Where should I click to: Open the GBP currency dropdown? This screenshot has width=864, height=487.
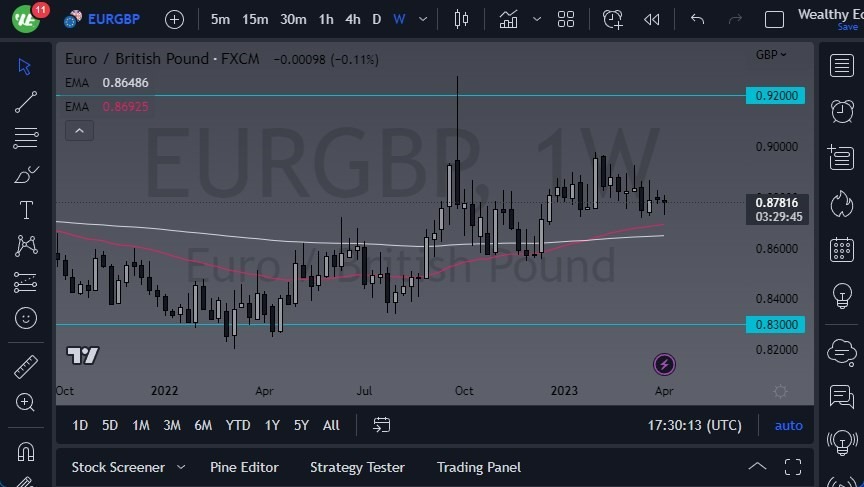point(771,55)
